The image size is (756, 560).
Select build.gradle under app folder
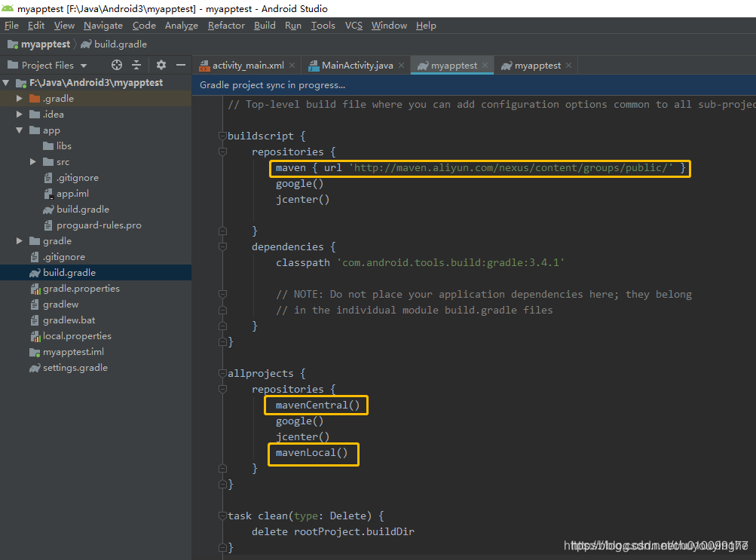[x=75, y=210]
